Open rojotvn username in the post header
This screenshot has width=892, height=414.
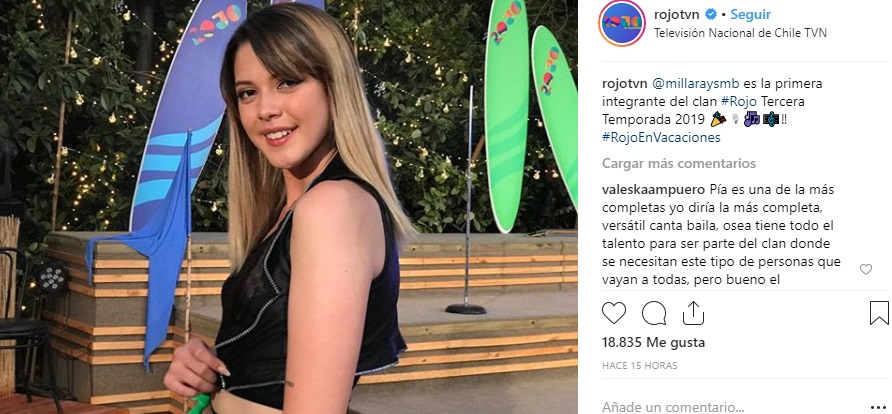[678, 14]
